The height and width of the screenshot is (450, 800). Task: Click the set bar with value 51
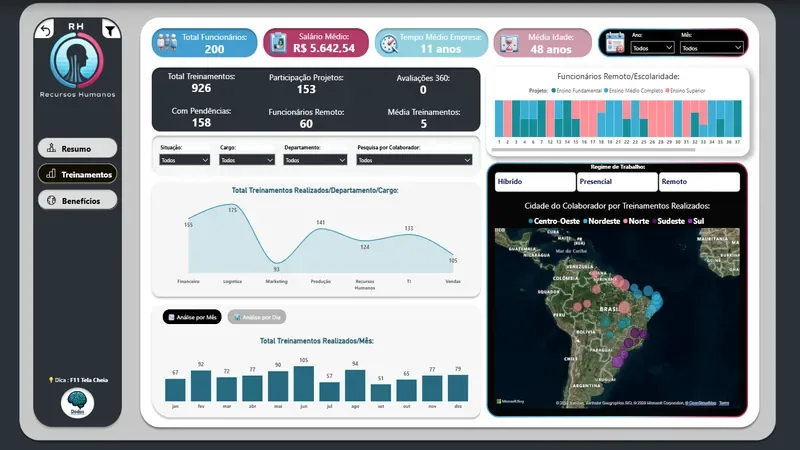(381, 392)
